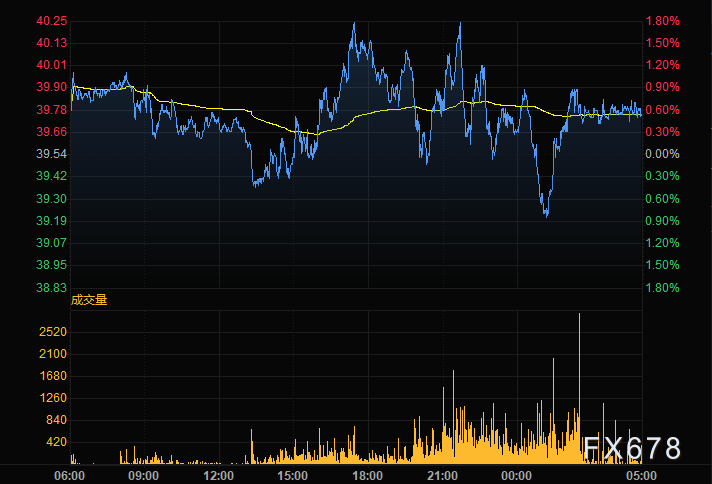Select the green 0.90% percent label
Screen dimensions: 712x484
click(x=663, y=221)
